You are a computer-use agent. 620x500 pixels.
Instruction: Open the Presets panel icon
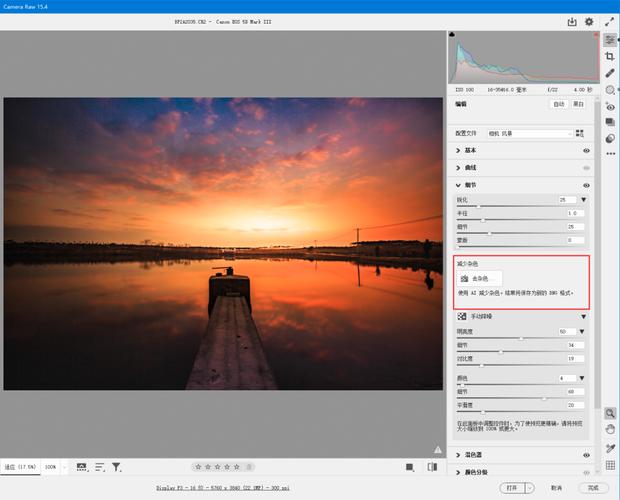(x=610, y=138)
